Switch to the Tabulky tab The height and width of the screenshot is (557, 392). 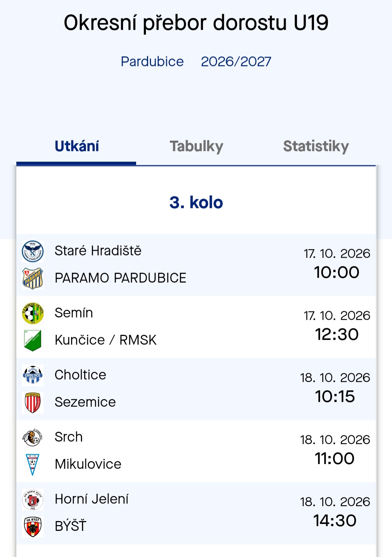pyautogui.click(x=196, y=146)
